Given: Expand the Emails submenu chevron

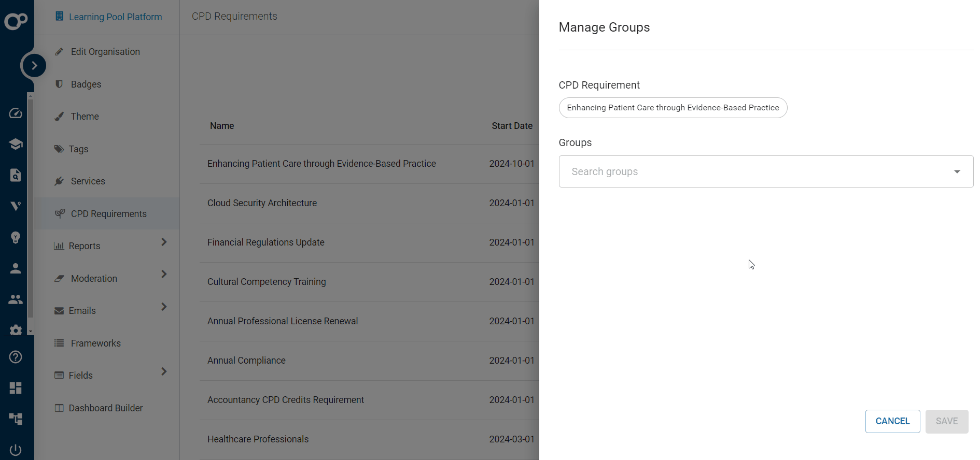Looking at the screenshot, I should [164, 307].
